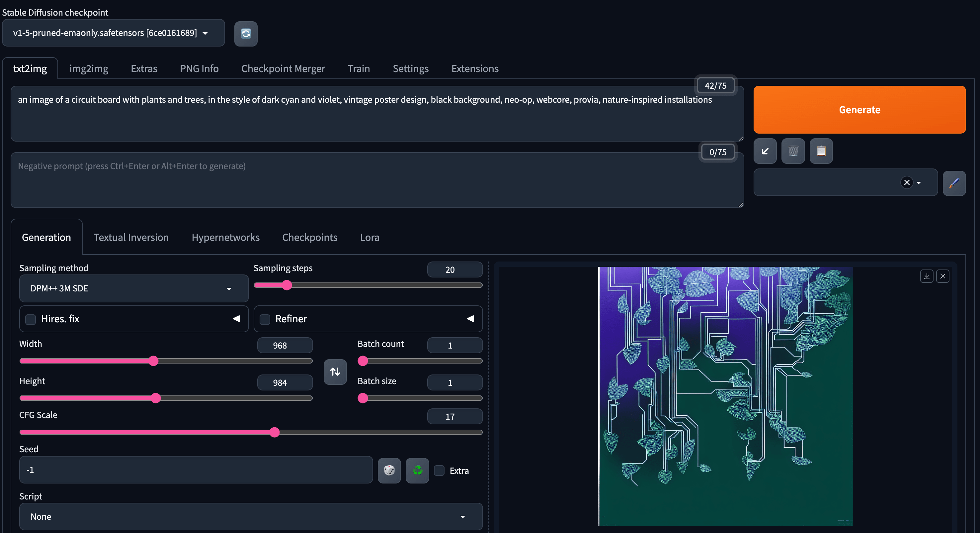
Task: Click the CFG Scale slider handle
Action: (x=274, y=432)
